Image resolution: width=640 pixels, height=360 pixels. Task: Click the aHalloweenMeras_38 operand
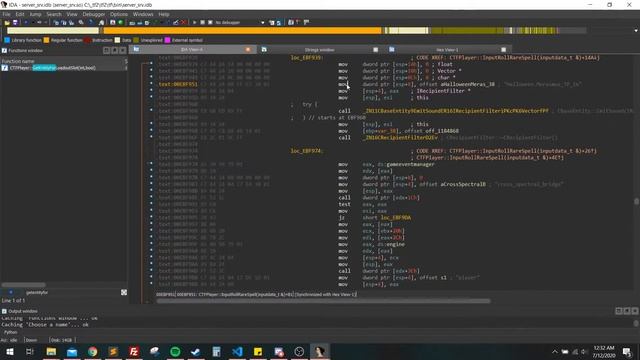[467, 84]
